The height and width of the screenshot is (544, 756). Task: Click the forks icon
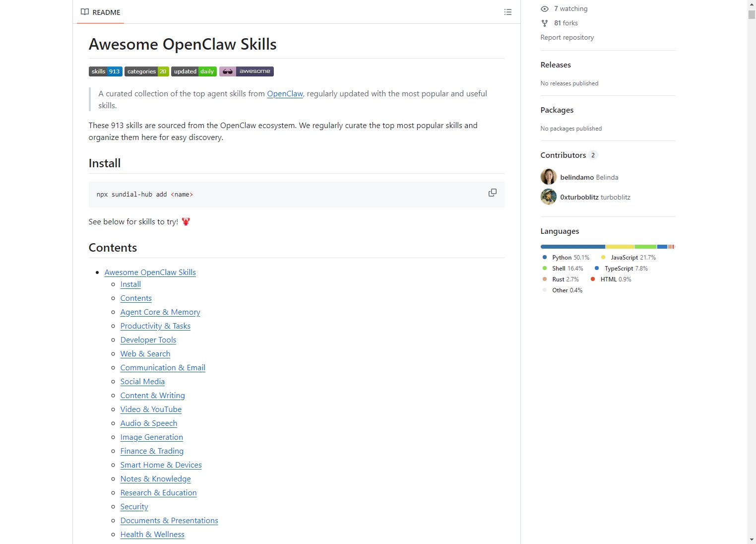(545, 23)
